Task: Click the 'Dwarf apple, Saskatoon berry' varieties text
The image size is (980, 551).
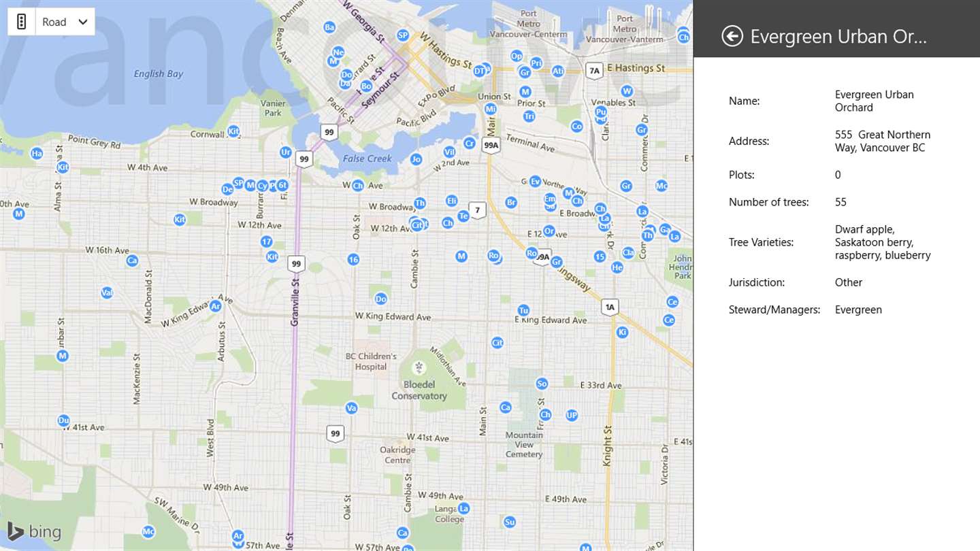Action: coord(883,242)
